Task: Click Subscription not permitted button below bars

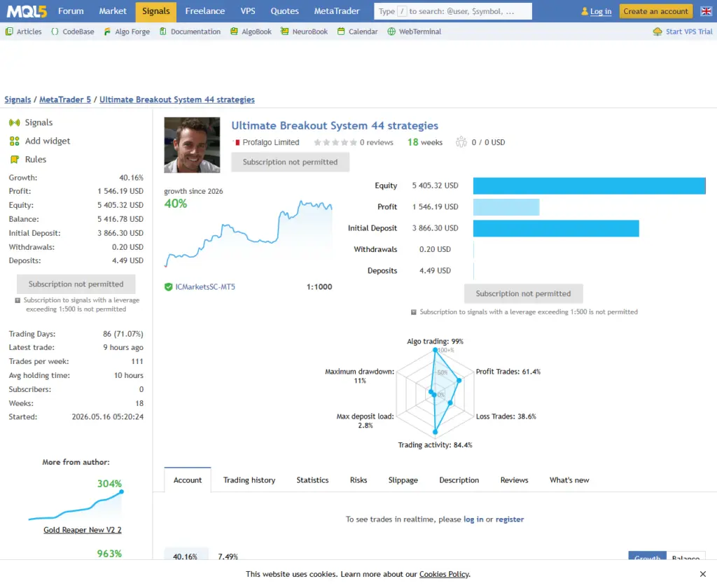Action: 523,293
